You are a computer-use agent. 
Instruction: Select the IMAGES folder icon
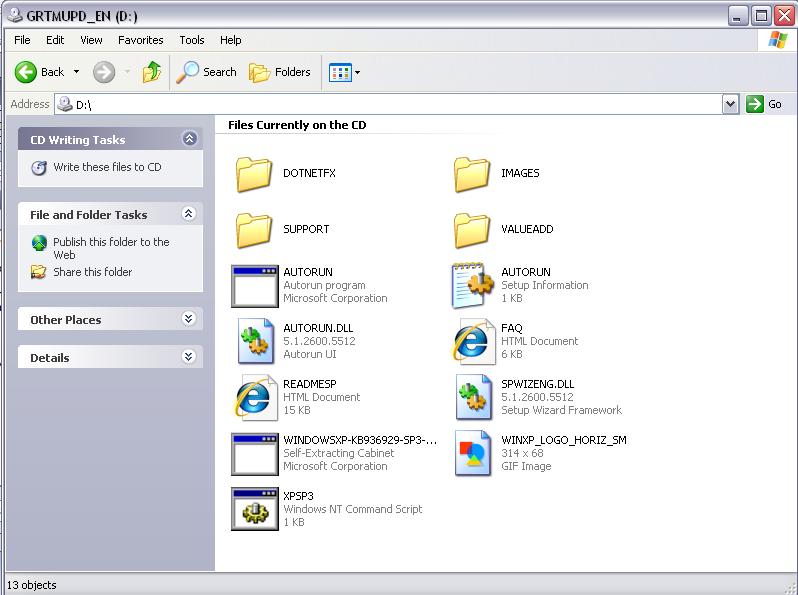tap(472, 174)
